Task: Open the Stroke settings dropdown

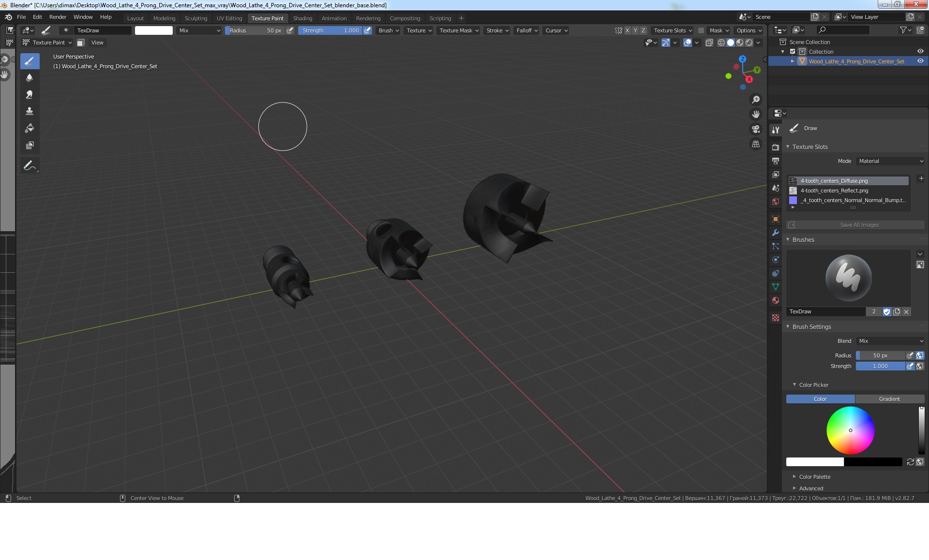Action: 497,30
